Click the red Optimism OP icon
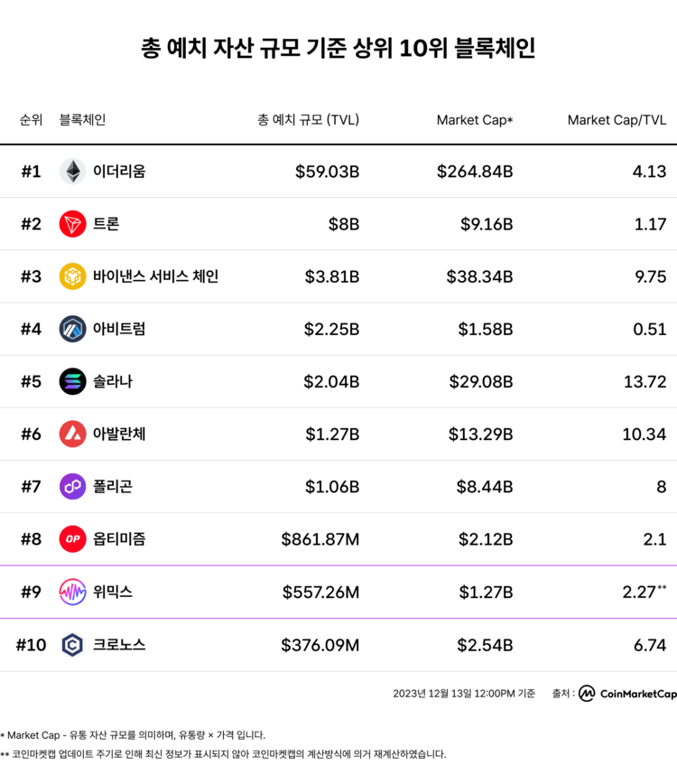The image size is (677, 784). pyautogui.click(x=72, y=539)
